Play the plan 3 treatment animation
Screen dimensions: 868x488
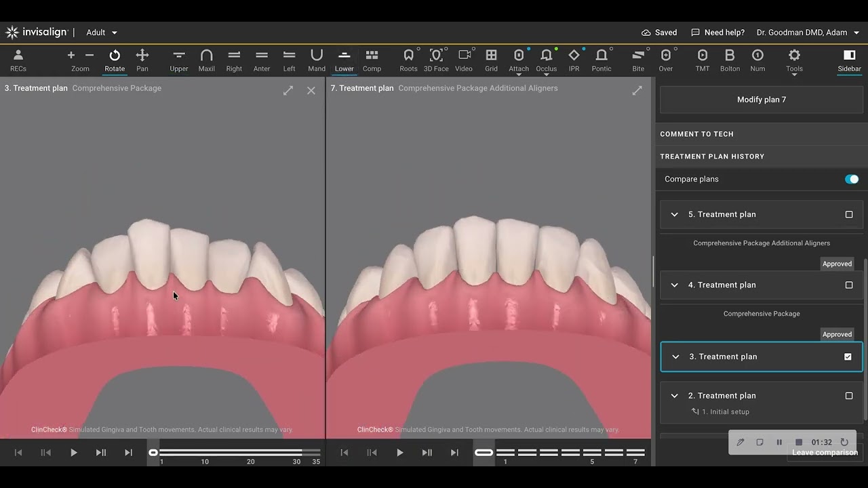73,453
